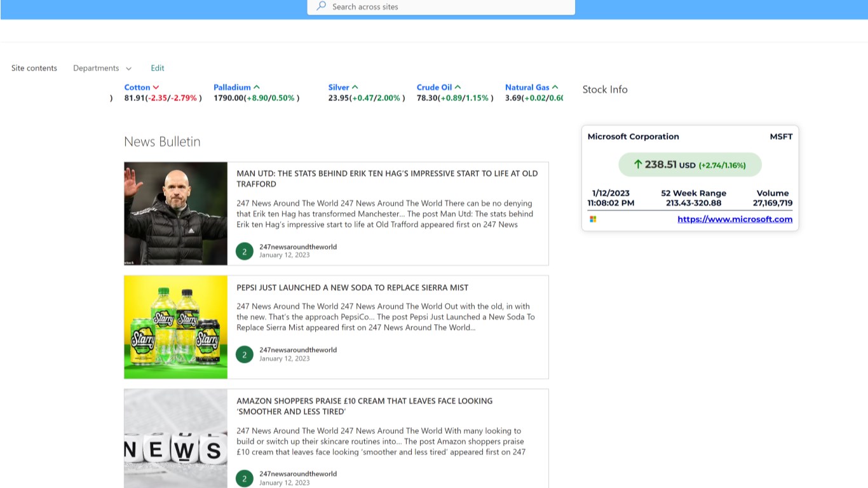Screen dimensions: 868x488
Task: Click the up arrow beside Crude Oil
Action: tap(458, 87)
